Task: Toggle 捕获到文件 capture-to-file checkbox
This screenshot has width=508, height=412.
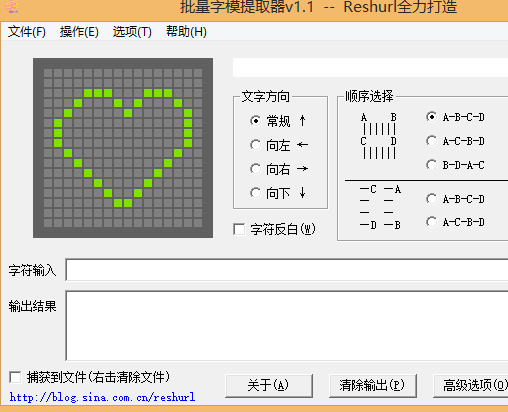Action: point(15,377)
